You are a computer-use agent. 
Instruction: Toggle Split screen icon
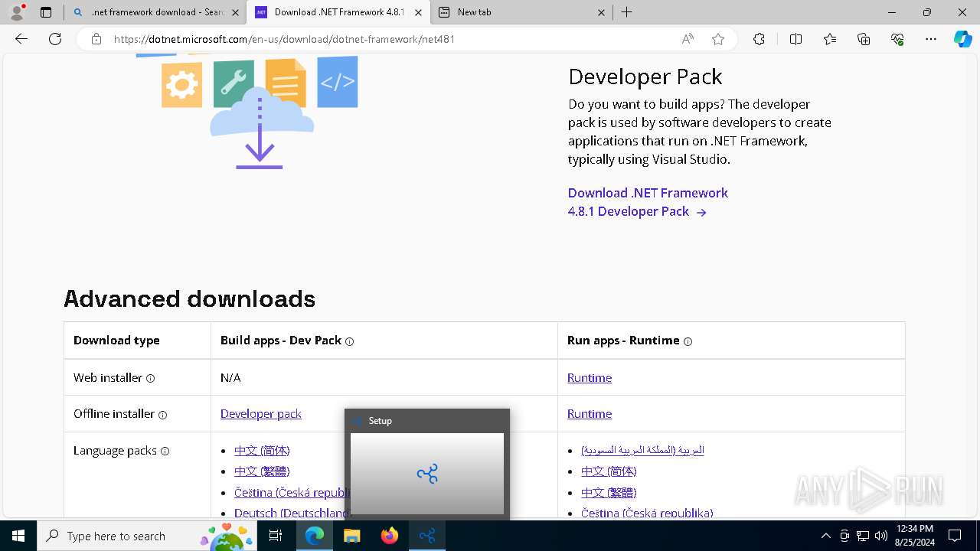click(x=795, y=39)
